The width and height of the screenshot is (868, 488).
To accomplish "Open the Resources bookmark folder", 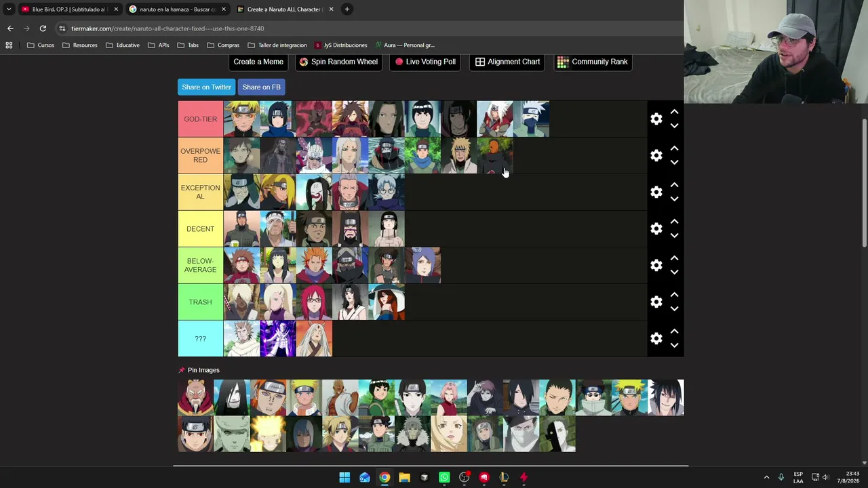I will [79, 45].
